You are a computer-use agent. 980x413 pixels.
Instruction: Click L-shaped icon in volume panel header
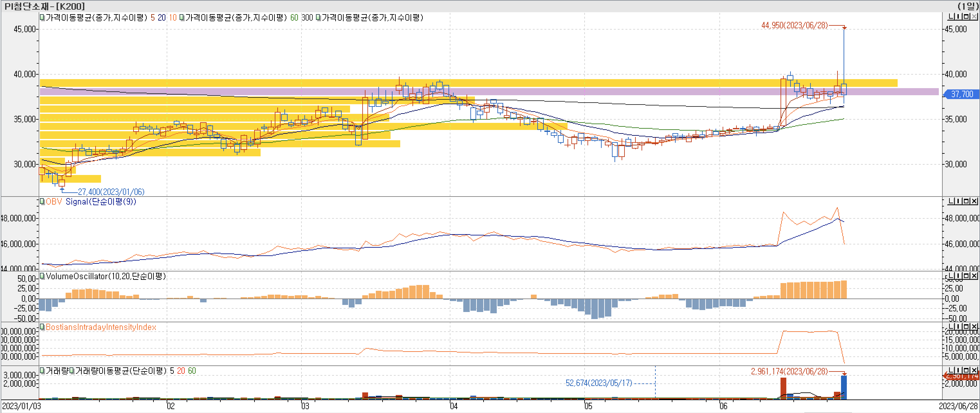[x=951, y=370]
